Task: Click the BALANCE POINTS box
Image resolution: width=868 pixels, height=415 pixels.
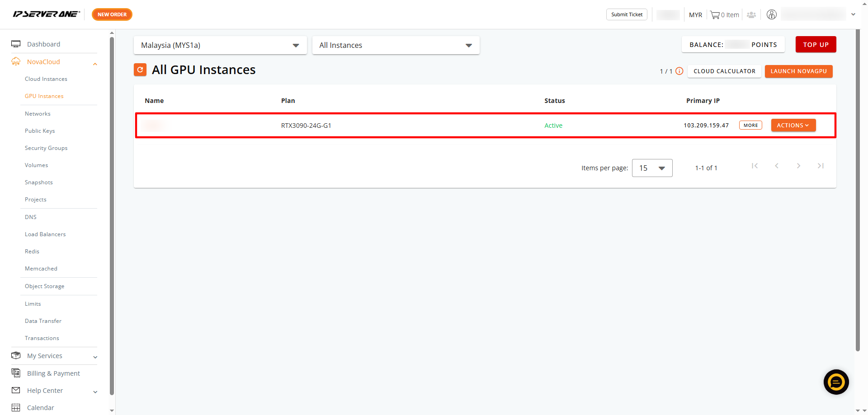Action: pos(733,44)
